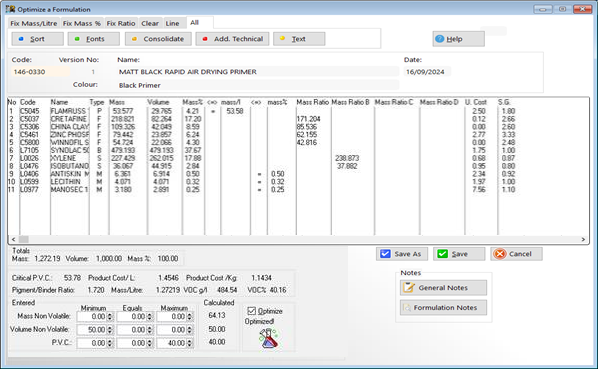598x369 pixels.
Task: Switch to the Fix Ratio tab
Action: point(121,23)
